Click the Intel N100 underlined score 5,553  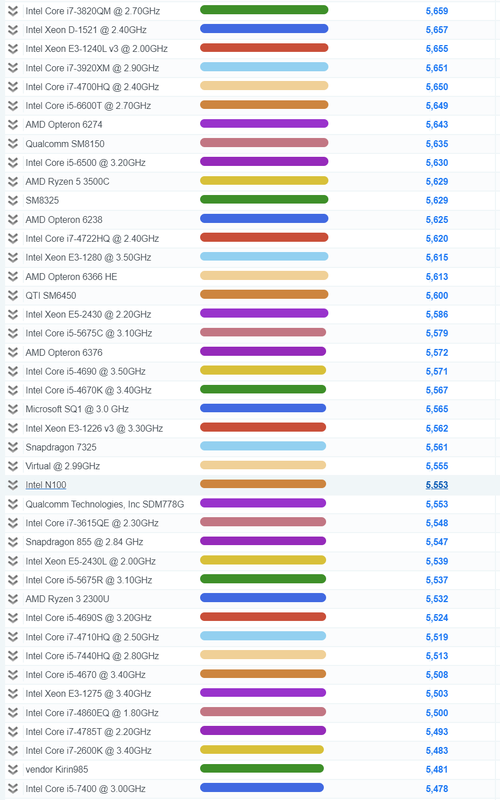coord(437,485)
